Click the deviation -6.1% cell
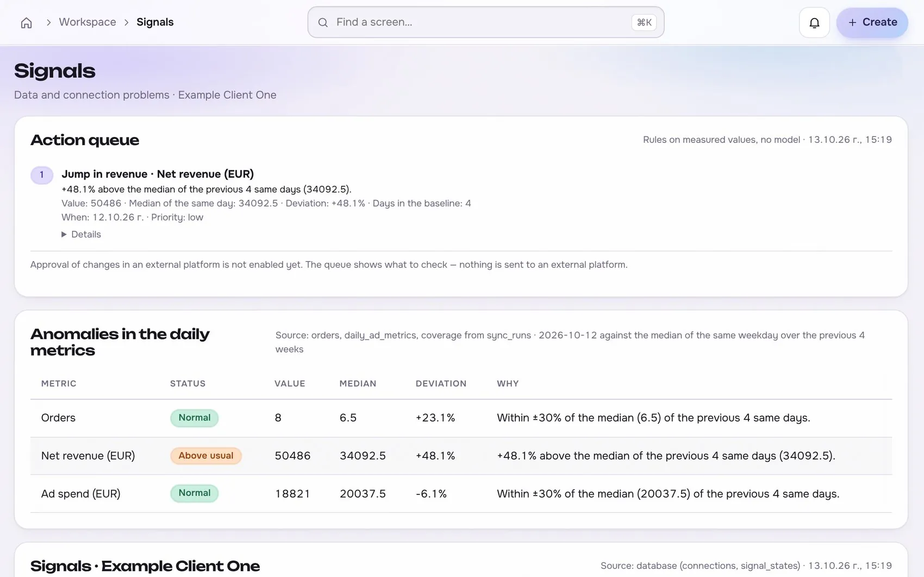This screenshot has width=924, height=577. tap(431, 494)
